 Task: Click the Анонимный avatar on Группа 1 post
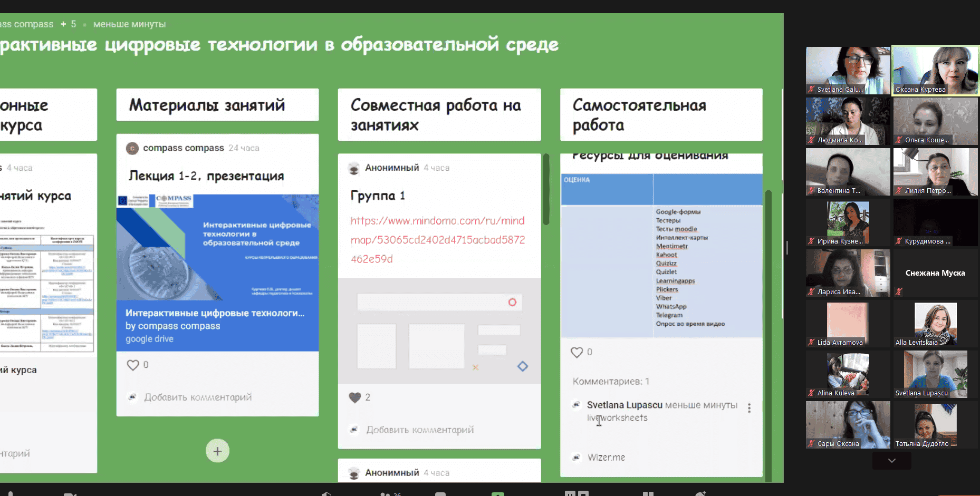pos(354,169)
